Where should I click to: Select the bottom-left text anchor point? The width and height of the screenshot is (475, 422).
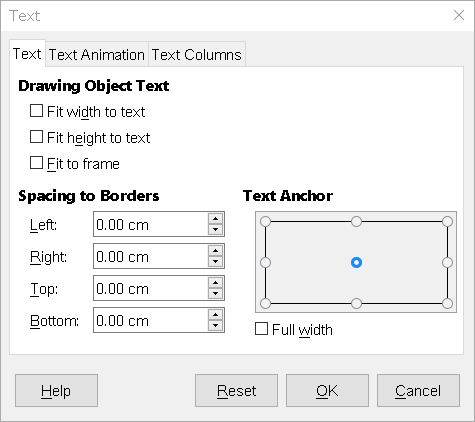(x=265, y=304)
